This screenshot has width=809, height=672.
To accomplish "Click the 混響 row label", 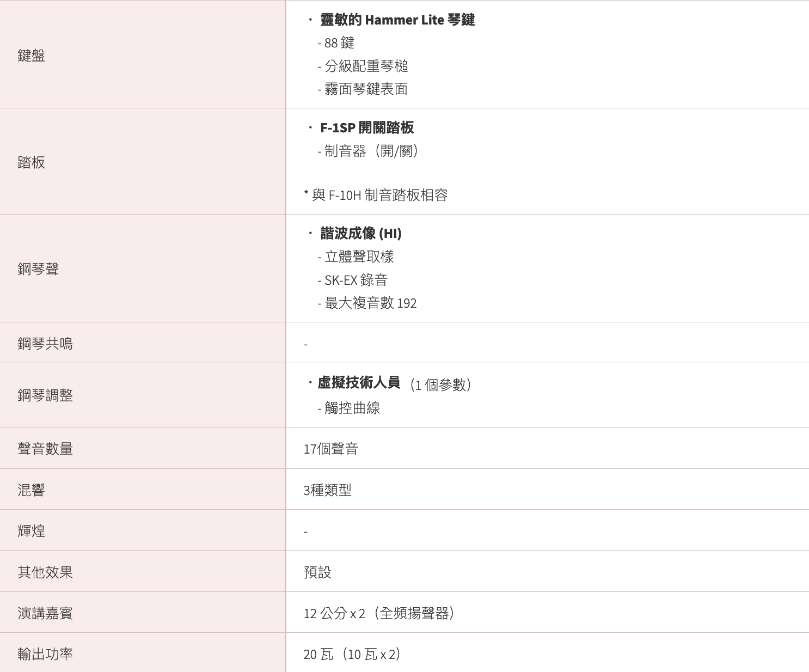I will click(31, 490).
